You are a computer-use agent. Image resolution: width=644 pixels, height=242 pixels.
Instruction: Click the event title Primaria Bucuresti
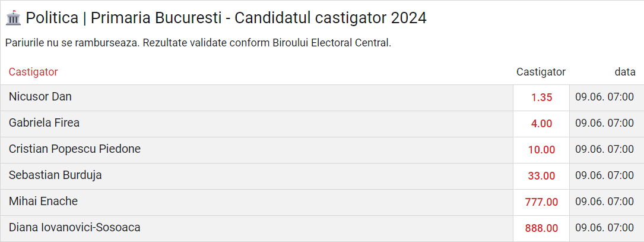pyautogui.click(x=226, y=18)
